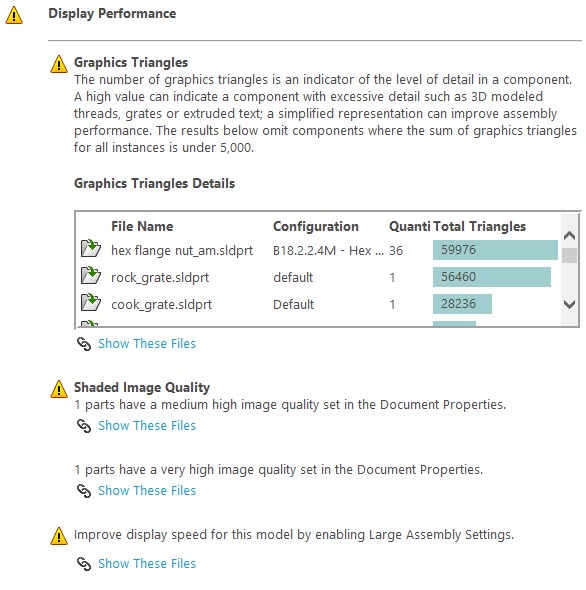This screenshot has height=590, width=586.
Task: Open file icon for hex flange nut_am.sldprt
Action: click(x=91, y=248)
